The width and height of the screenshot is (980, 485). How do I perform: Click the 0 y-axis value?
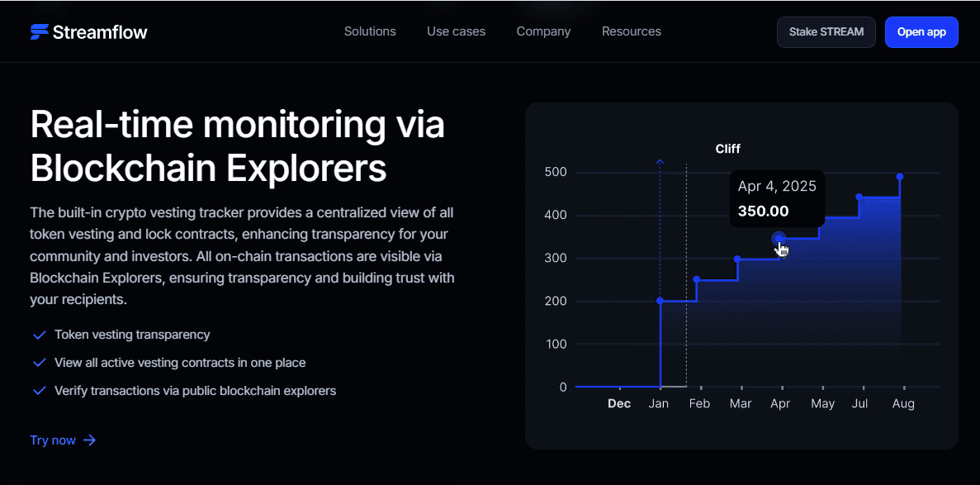pyautogui.click(x=563, y=388)
